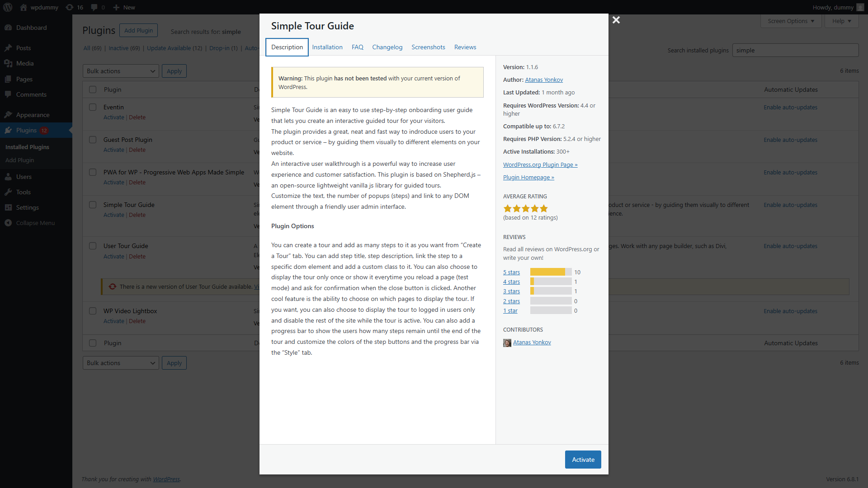Activate the PWA for WP plugin

coord(113,182)
